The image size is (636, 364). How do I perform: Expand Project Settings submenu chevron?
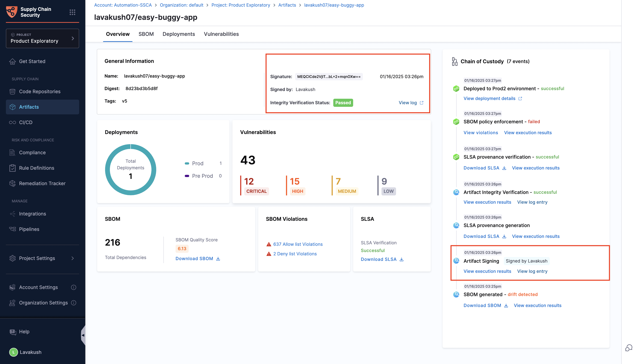pyautogui.click(x=73, y=258)
